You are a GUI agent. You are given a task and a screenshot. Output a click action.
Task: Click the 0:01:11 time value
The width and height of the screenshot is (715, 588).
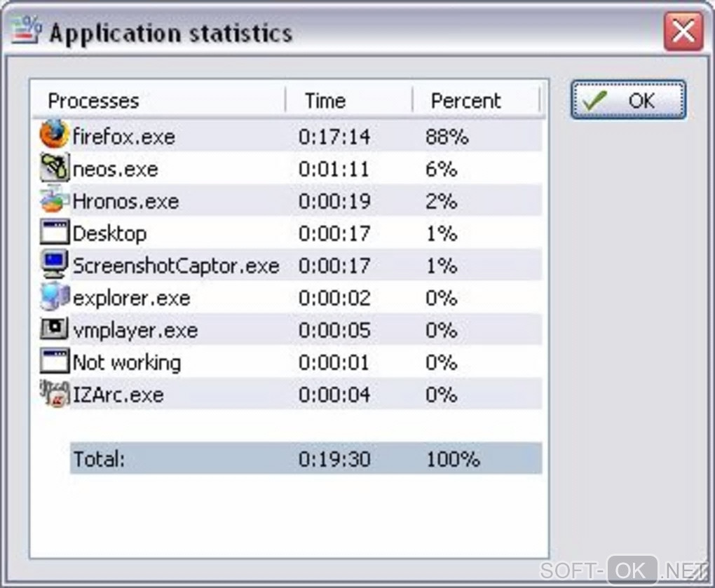pos(334,169)
